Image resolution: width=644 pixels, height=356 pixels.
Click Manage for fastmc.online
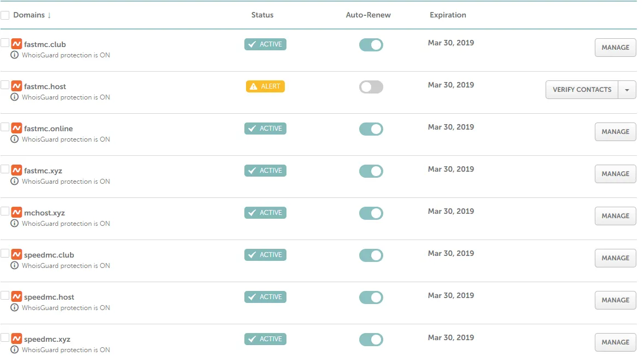point(615,132)
